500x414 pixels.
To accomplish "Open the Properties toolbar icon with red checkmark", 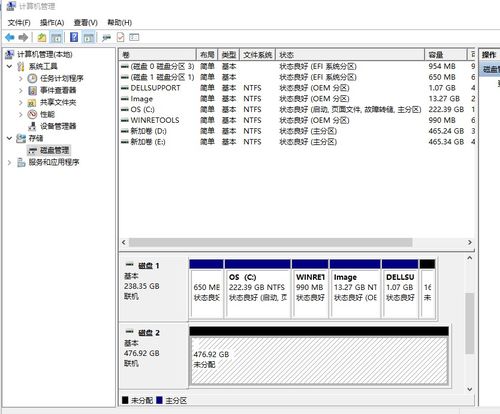I will (120, 37).
